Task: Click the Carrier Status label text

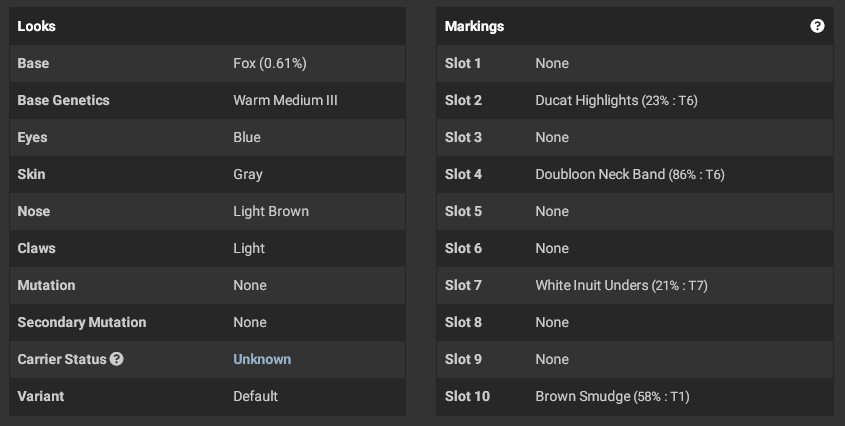Action: coord(61,359)
